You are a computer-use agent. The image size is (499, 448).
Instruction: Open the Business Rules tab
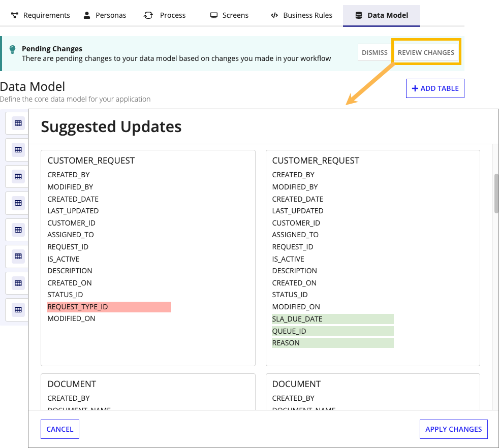click(x=301, y=15)
